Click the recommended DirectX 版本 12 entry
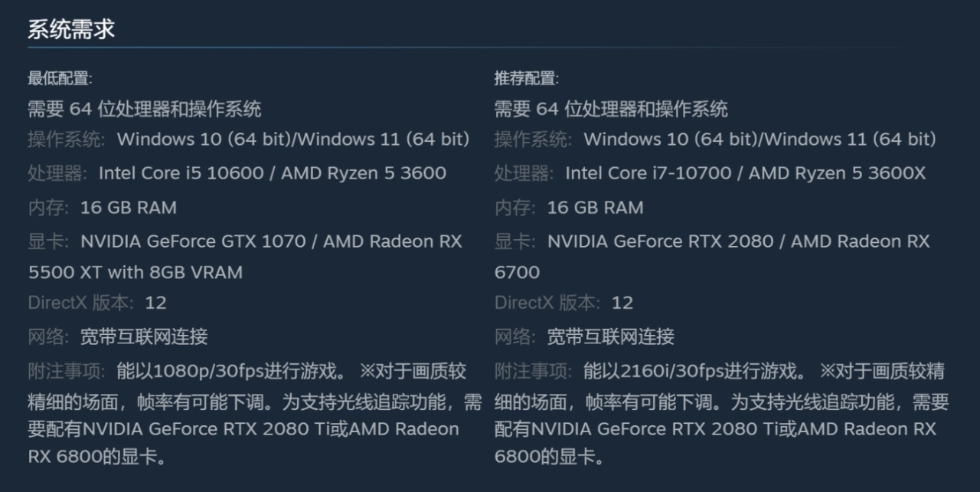 pos(564,303)
